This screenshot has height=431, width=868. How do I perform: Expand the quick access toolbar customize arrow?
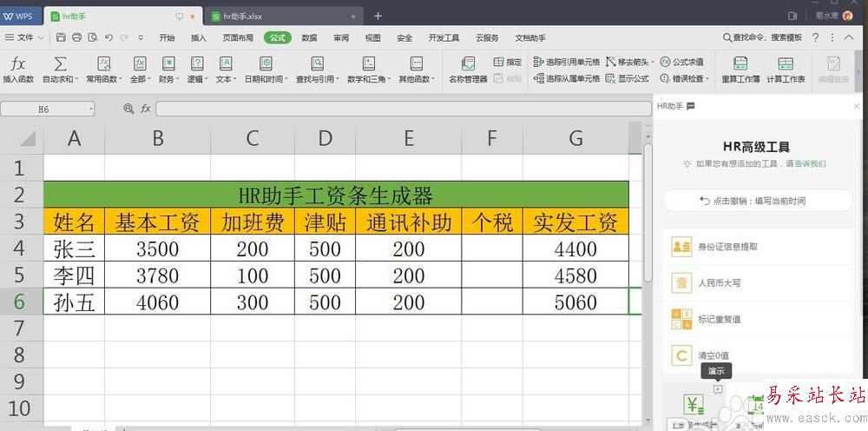point(141,37)
